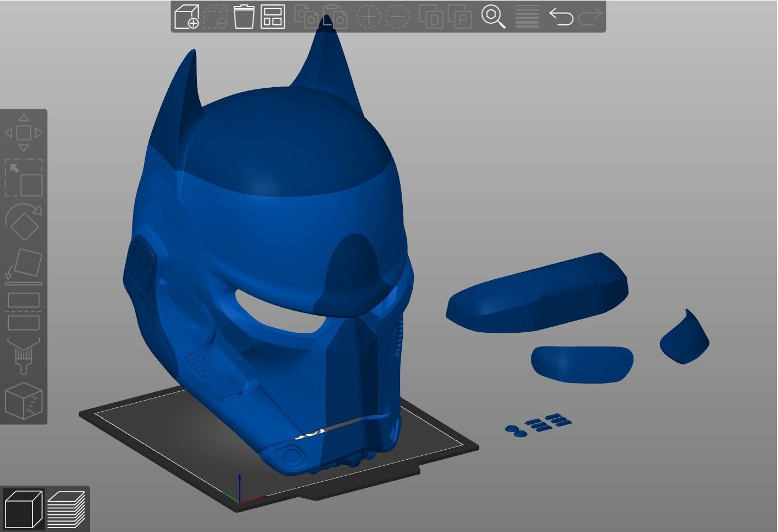Select the Paint-on supports brush tool
The height and width of the screenshot is (532, 778).
tap(24, 356)
